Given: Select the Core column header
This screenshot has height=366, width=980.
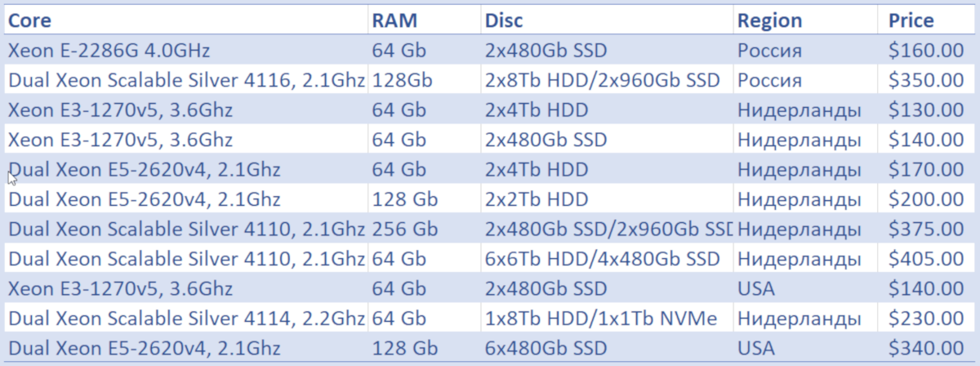Looking at the screenshot, I should tap(185, 20).
